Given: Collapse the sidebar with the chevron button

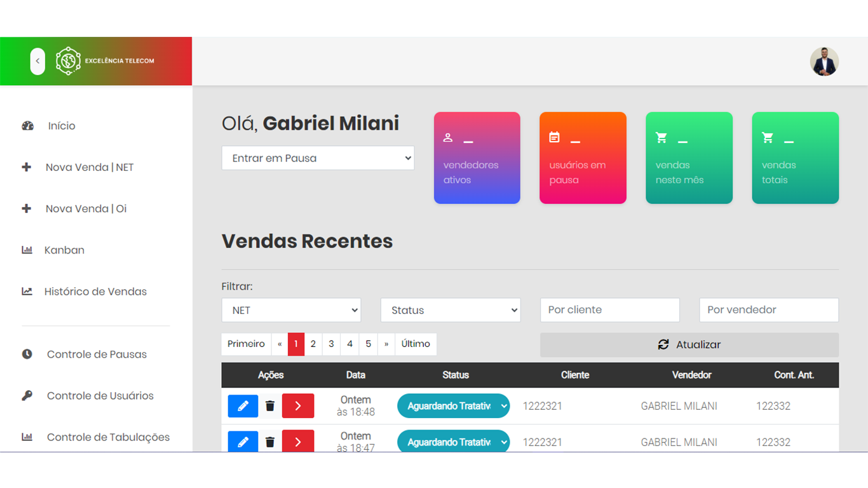Looking at the screenshot, I should 37,61.
